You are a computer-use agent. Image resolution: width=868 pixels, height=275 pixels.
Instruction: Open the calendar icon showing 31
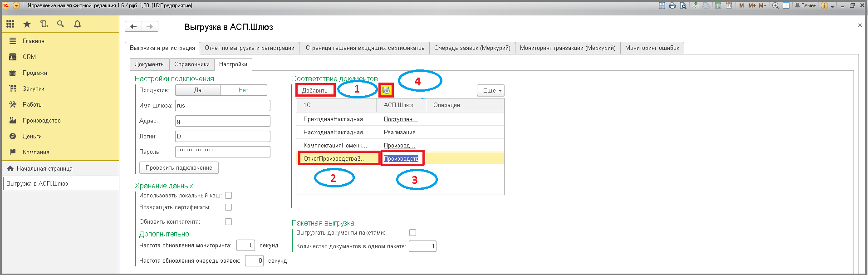[x=729, y=5]
